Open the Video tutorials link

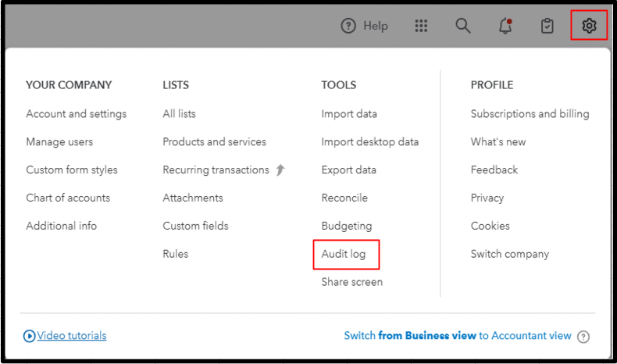click(72, 336)
